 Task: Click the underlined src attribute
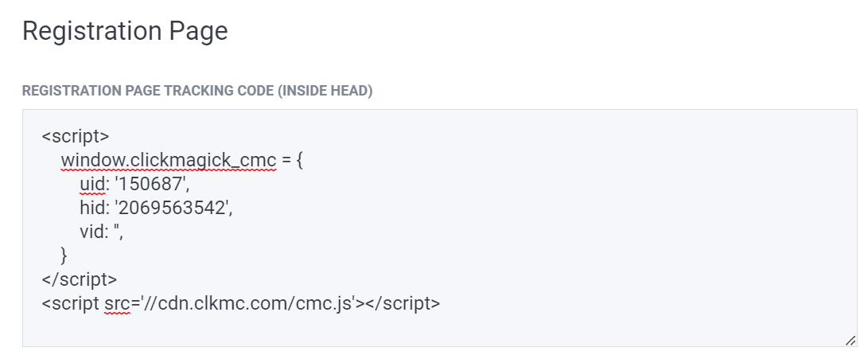pyautogui.click(x=116, y=303)
